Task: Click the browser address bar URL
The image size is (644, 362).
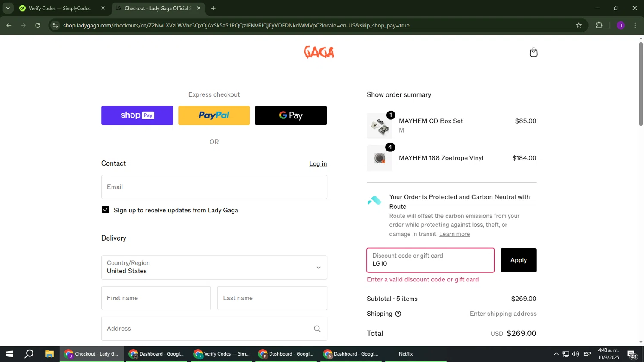Action: click(236, 26)
